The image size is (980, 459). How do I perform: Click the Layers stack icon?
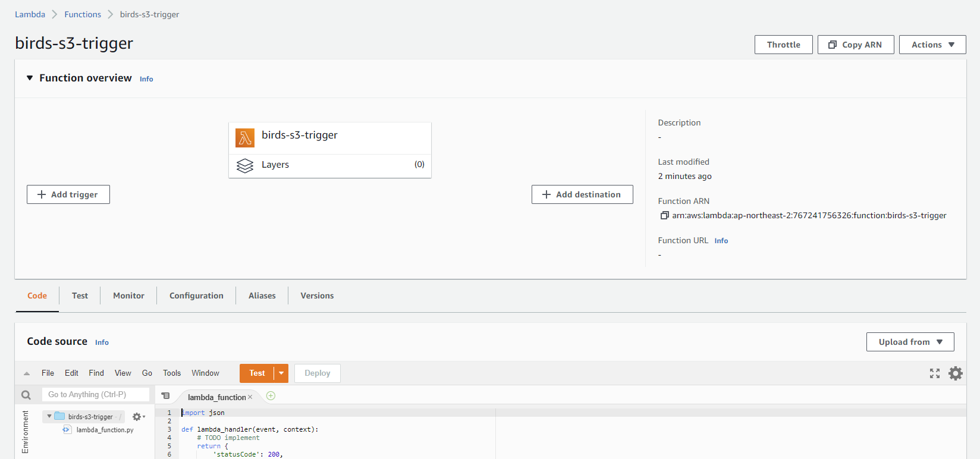click(x=245, y=165)
